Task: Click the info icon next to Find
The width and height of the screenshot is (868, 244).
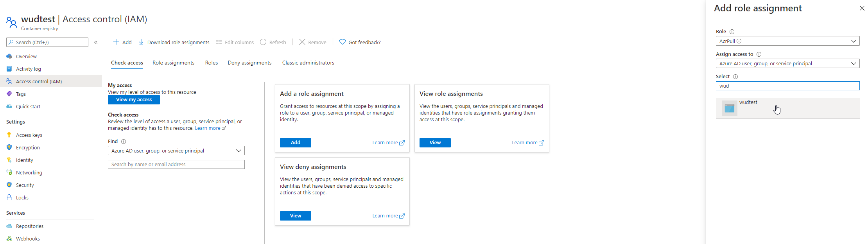Action: [124, 142]
